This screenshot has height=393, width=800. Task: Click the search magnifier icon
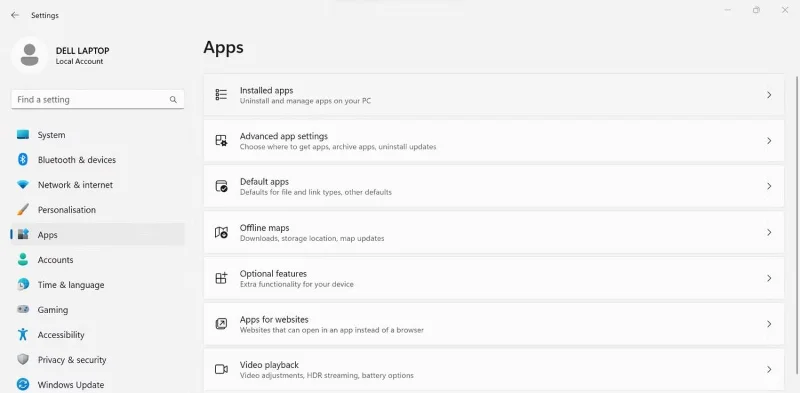pyautogui.click(x=173, y=100)
